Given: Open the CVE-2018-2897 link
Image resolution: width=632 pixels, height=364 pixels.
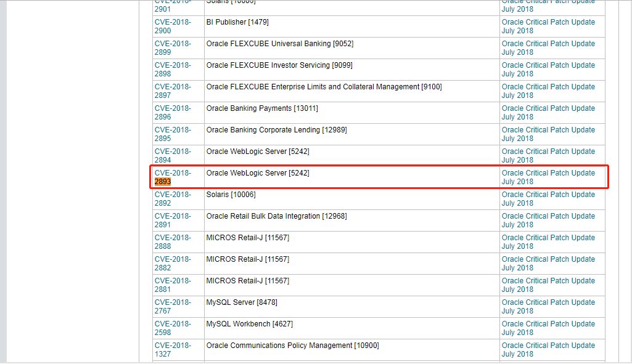Looking at the screenshot, I should click(173, 91).
